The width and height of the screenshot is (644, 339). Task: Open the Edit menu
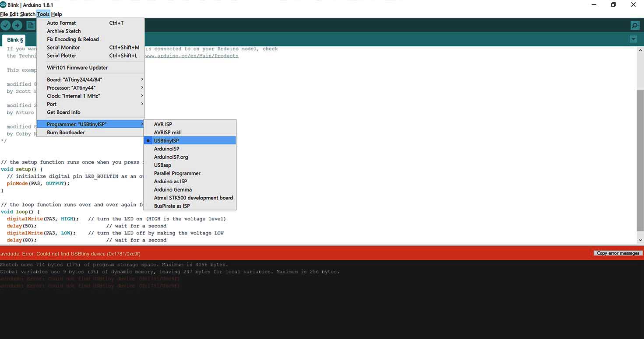14,14
